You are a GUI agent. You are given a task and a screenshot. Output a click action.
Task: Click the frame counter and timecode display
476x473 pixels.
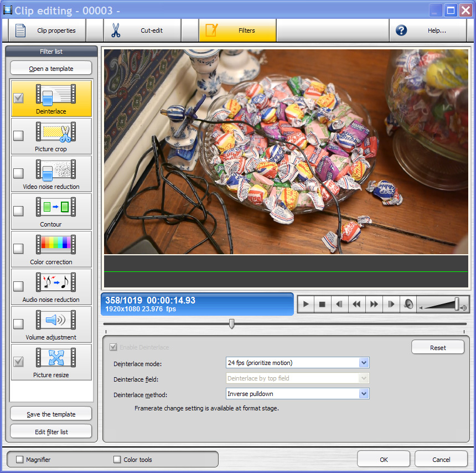[198, 304]
